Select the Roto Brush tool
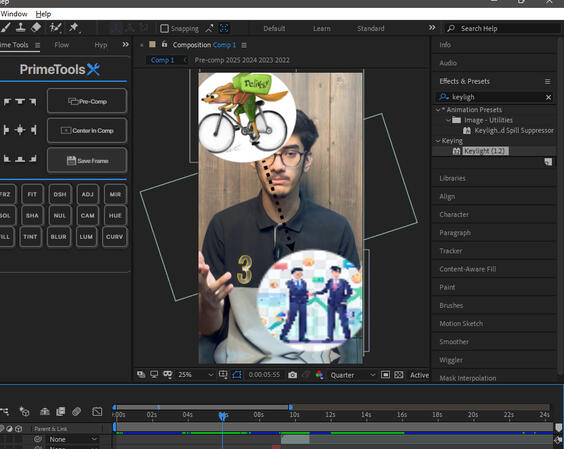Screen dimensions: 564x449 click(55, 27)
